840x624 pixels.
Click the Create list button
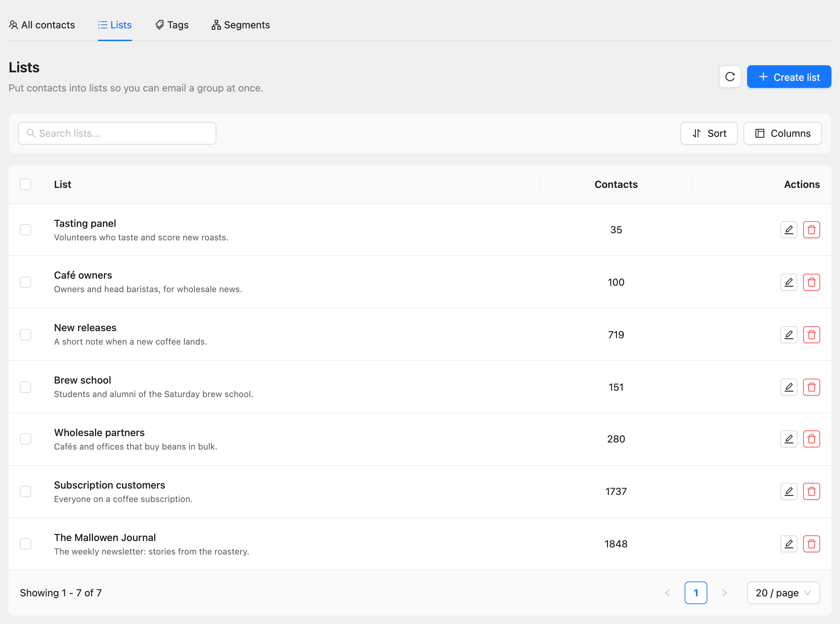click(x=789, y=77)
